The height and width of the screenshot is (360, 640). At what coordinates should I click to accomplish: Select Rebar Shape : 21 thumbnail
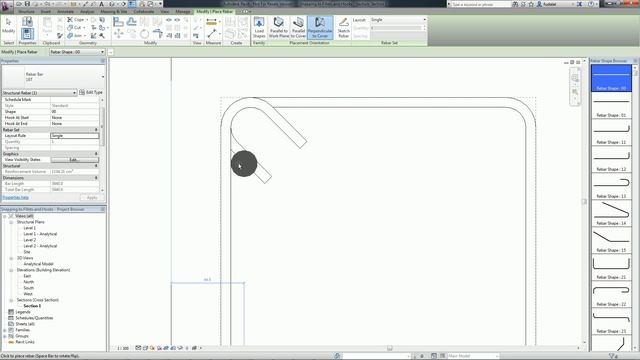pyautogui.click(x=611, y=267)
